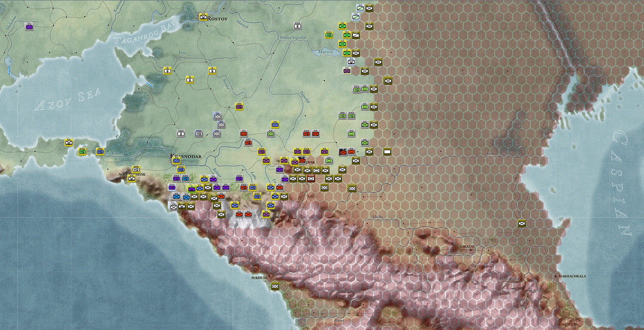The width and height of the screenshot is (644, 330).
Task: Select the white air unit counter near Sredny Yegorlyk
Action: [297, 26]
